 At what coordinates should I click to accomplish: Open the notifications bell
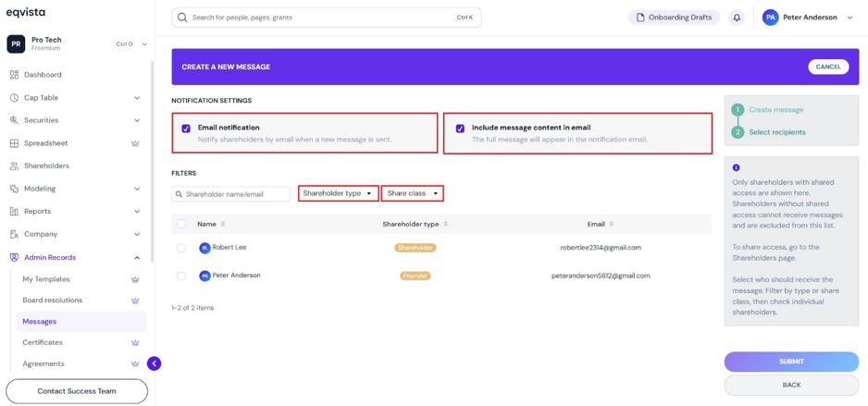[x=737, y=18]
